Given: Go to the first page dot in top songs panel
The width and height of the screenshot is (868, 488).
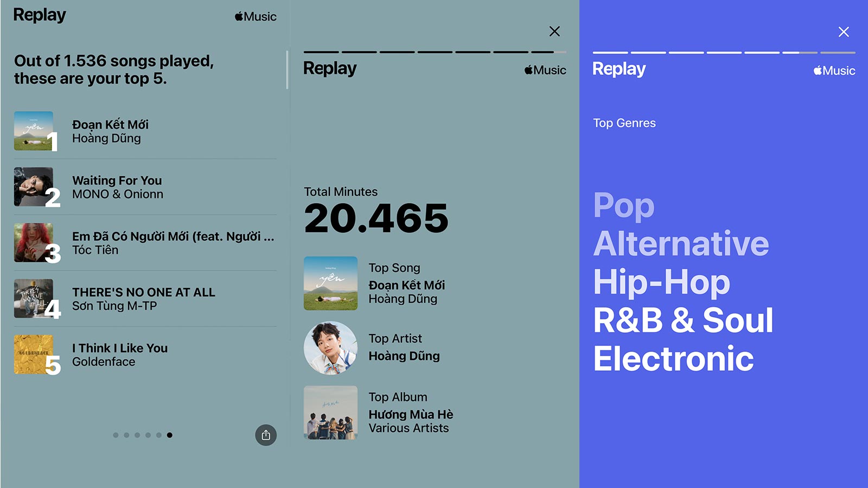Looking at the screenshot, I should click(116, 435).
